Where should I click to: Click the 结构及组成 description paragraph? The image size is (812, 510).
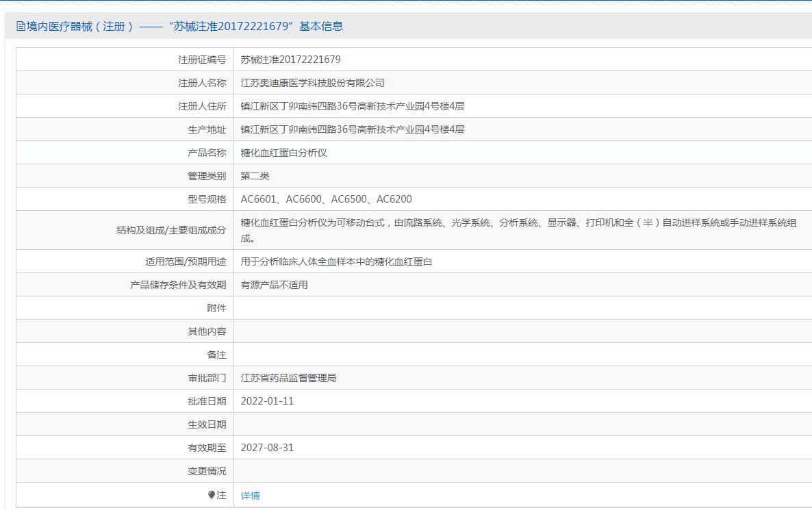point(518,230)
